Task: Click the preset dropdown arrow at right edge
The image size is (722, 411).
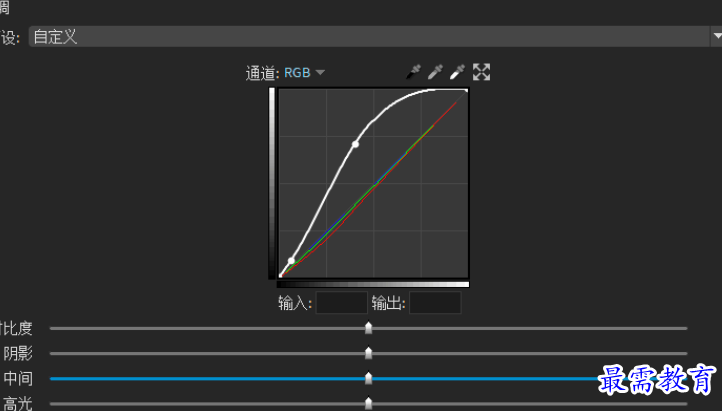Action: (x=717, y=36)
